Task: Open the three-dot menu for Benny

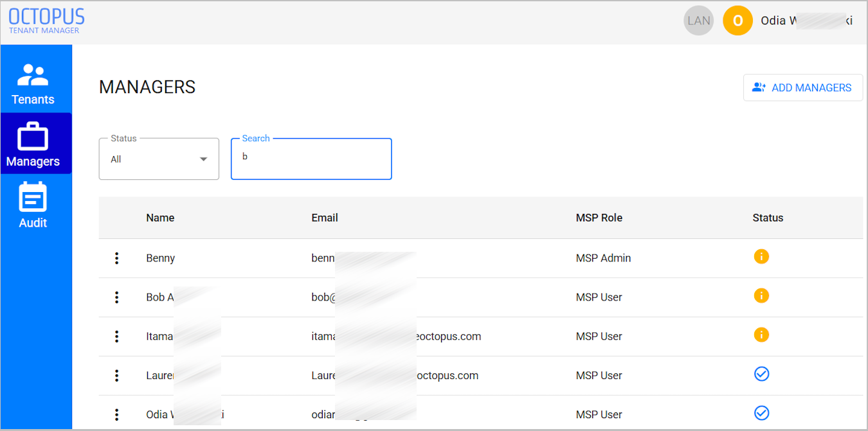Action: (x=116, y=258)
